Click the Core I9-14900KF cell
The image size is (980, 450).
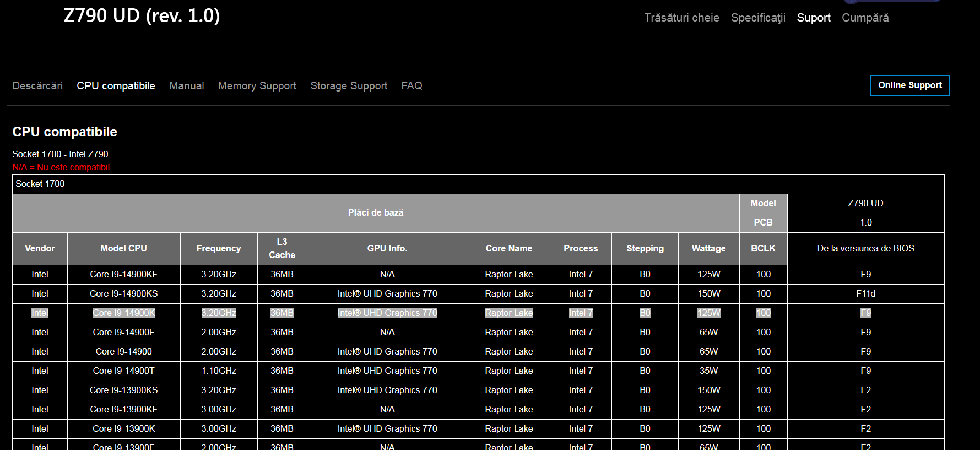pyautogui.click(x=123, y=275)
